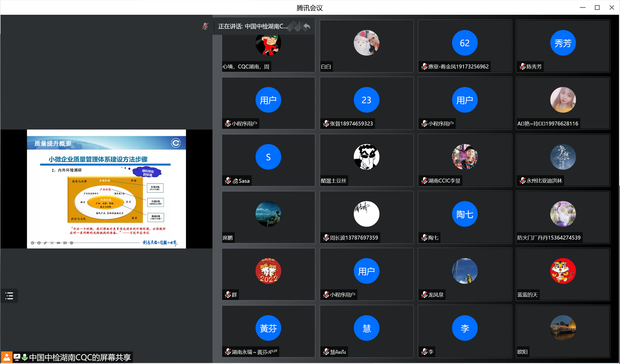620x364 pixels.
Task: Click the orange person icon at bottom left
Action: 7,357
